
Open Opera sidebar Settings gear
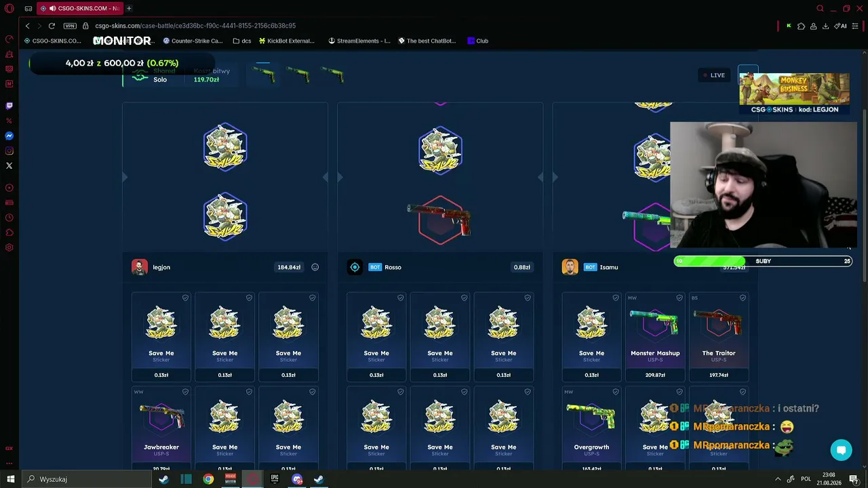pyautogui.click(x=9, y=247)
